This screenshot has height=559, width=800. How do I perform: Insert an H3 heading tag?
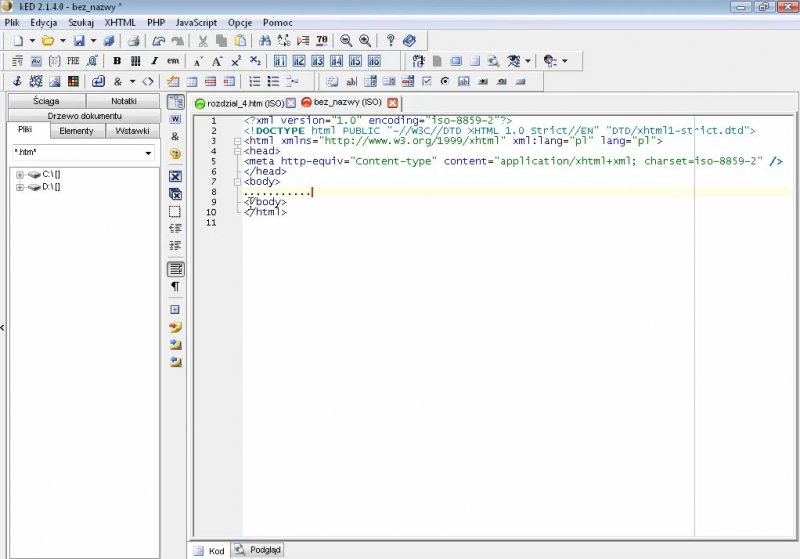(317, 61)
